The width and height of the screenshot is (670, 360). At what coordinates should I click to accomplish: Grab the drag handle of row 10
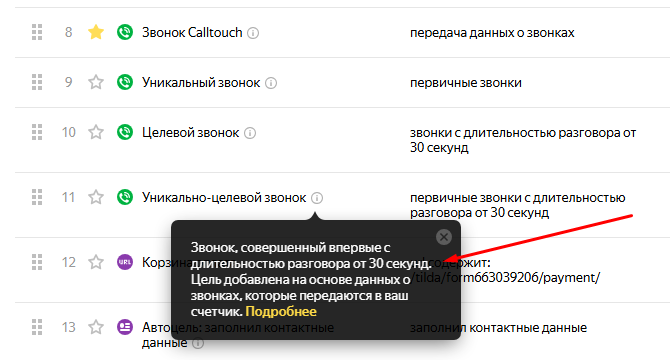pos(37,132)
